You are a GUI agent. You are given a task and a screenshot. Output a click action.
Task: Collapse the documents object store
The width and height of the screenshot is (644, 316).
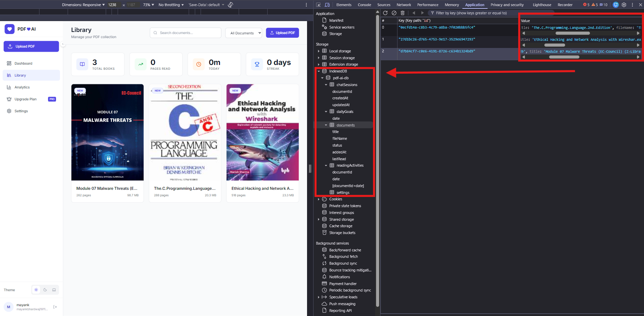pyautogui.click(x=326, y=125)
